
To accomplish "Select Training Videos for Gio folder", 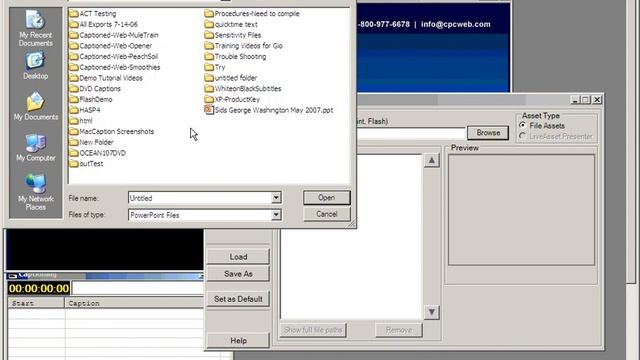I will (x=244, y=46).
